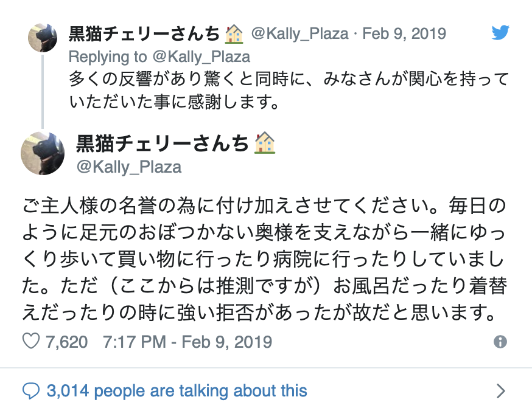The width and height of the screenshot is (532, 411).
Task: Click @Kally_Plaza in the 'Replying to' line
Action: 201,57
